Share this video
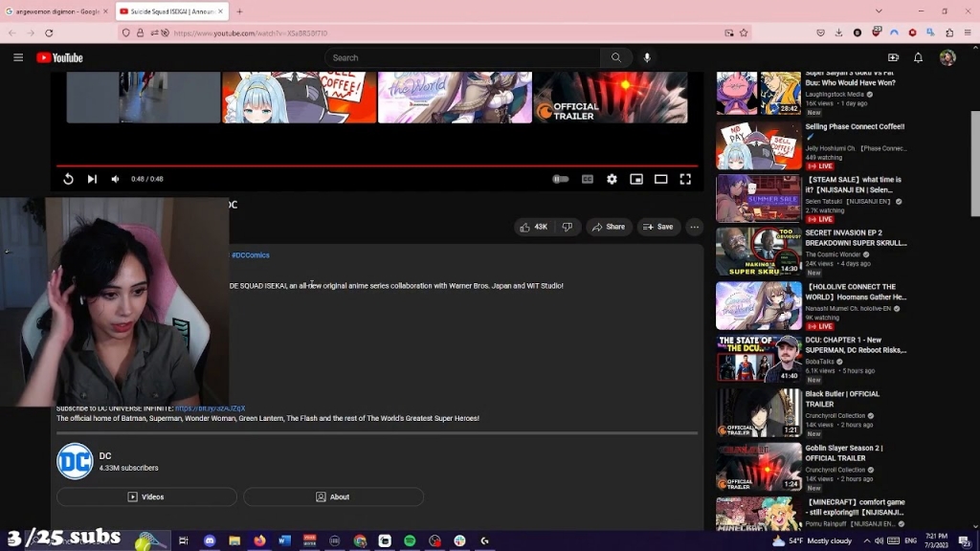980x551 pixels. point(609,227)
